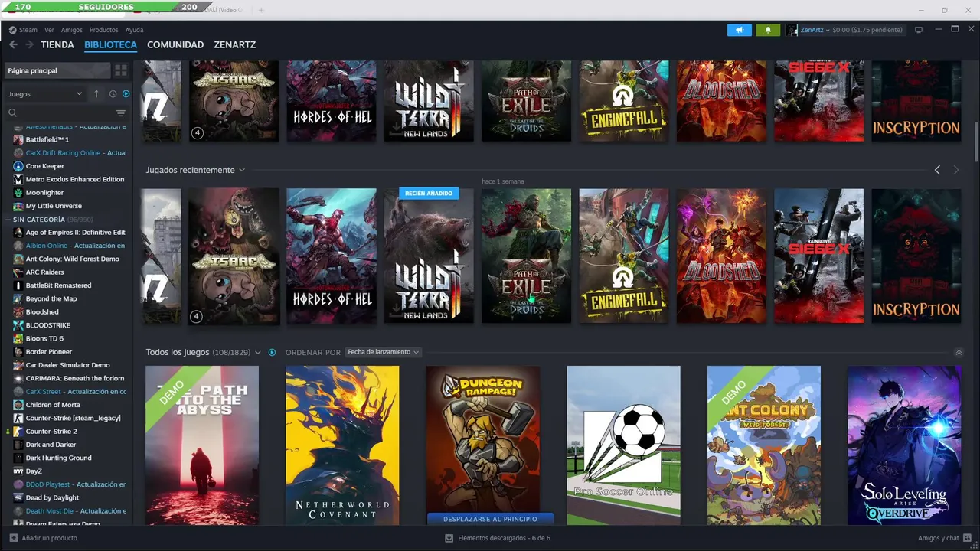The image size is (980, 551).
Task: Open Pro Soccer Online game cover
Action: click(623, 445)
